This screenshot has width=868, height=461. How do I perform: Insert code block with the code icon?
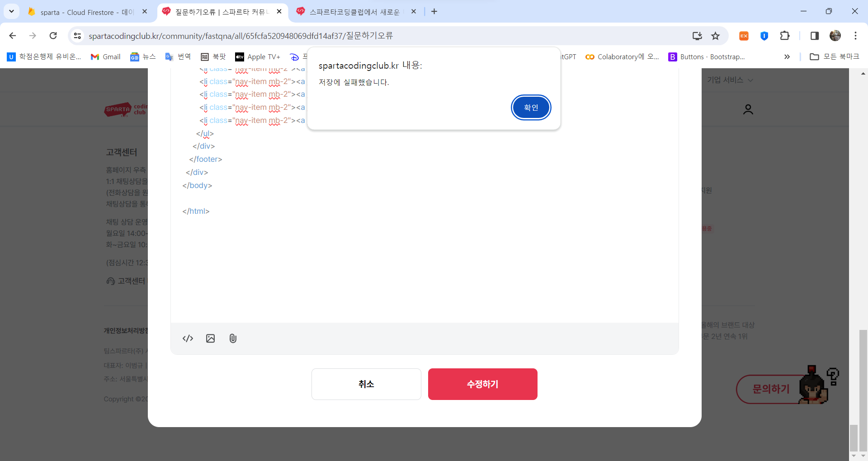[x=188, y=339]
